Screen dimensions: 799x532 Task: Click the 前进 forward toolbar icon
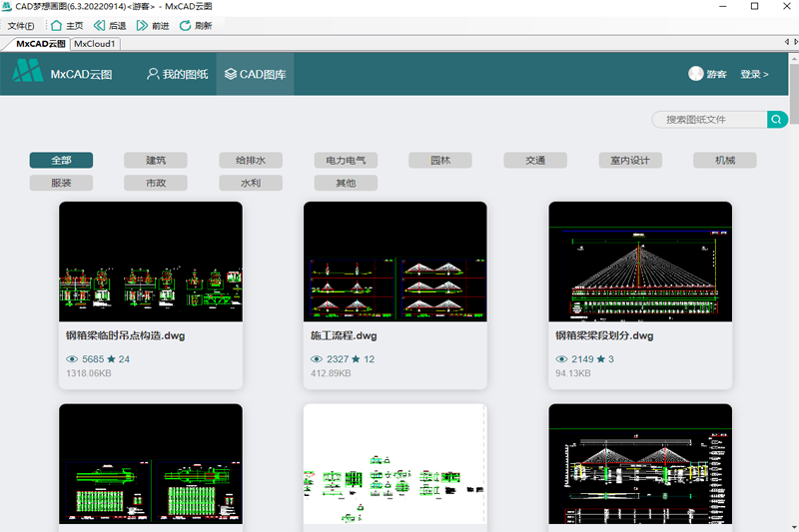click(142, 25)
